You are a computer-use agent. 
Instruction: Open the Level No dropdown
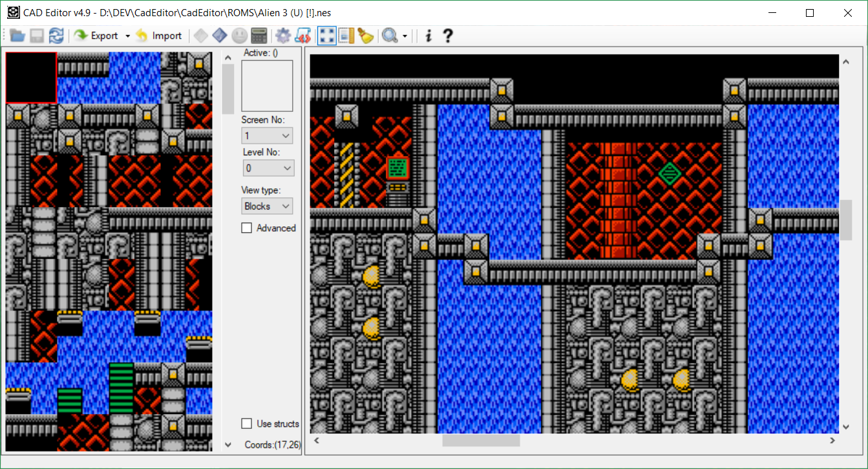pos(268,168)
